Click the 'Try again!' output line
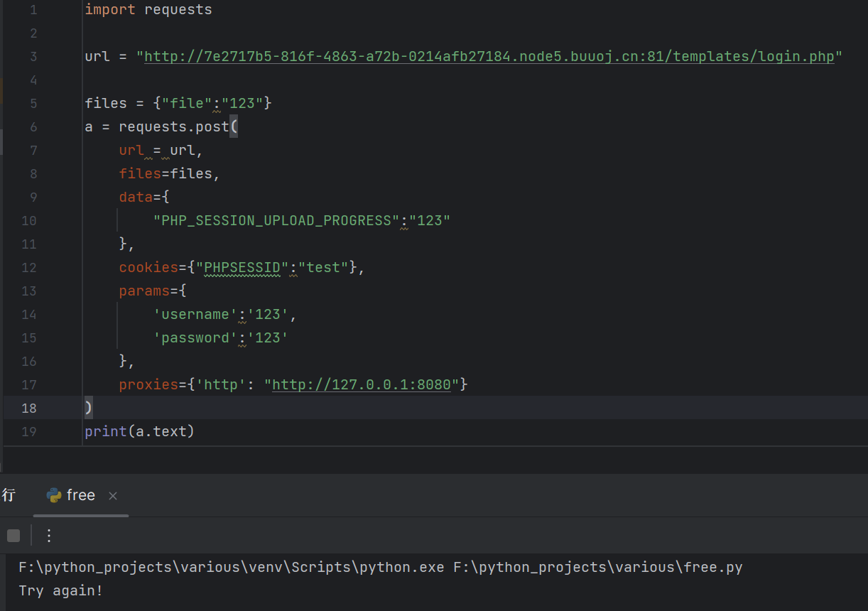Viewport: 868px width, 611px height. pyautogui.click(x=60, y=590)
